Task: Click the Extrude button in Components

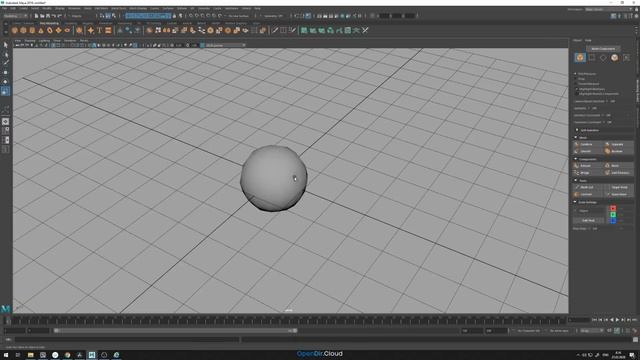Action: [588, 166]
